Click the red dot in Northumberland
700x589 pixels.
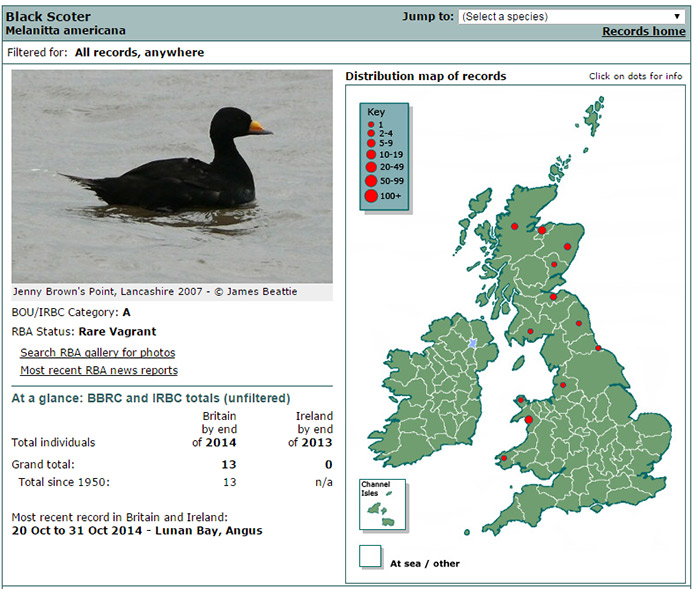tap(579, 323)
